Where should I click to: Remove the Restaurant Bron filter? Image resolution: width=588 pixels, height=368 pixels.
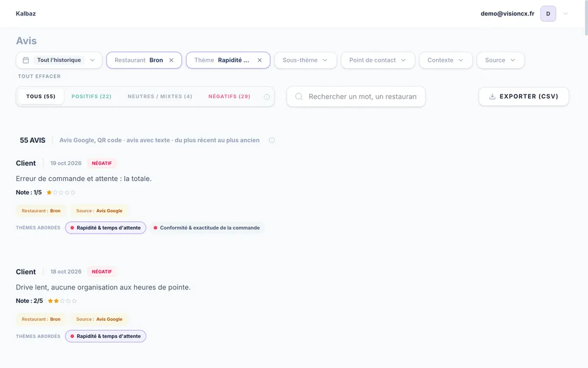click(x=171, y=60)
